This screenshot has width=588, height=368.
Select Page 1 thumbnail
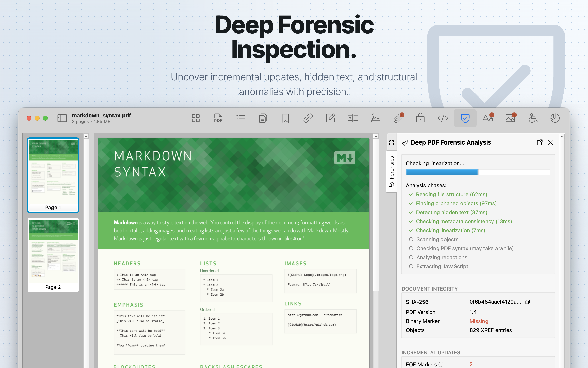pos(53,175)
